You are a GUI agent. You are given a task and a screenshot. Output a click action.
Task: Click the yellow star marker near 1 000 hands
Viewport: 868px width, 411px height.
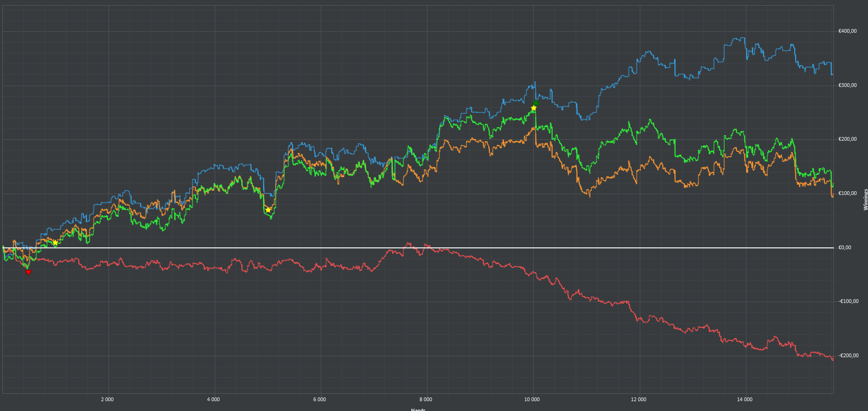55,243
